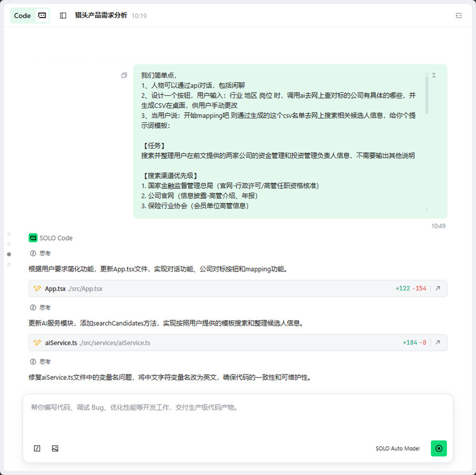Viewport: 476px width, 475px height.
Task: Open the task list icon at top right
Action: (x=459, y=15)
